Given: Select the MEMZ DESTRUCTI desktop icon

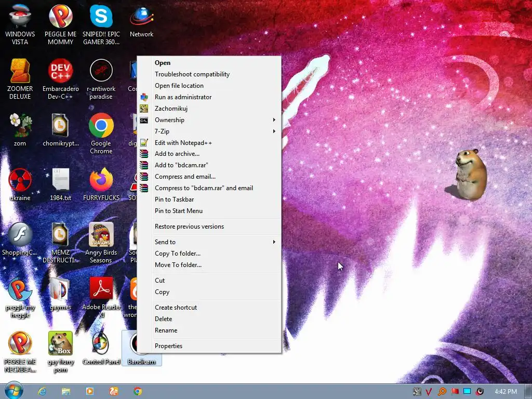Looking at the screenshot, I should tap(60, 243).
